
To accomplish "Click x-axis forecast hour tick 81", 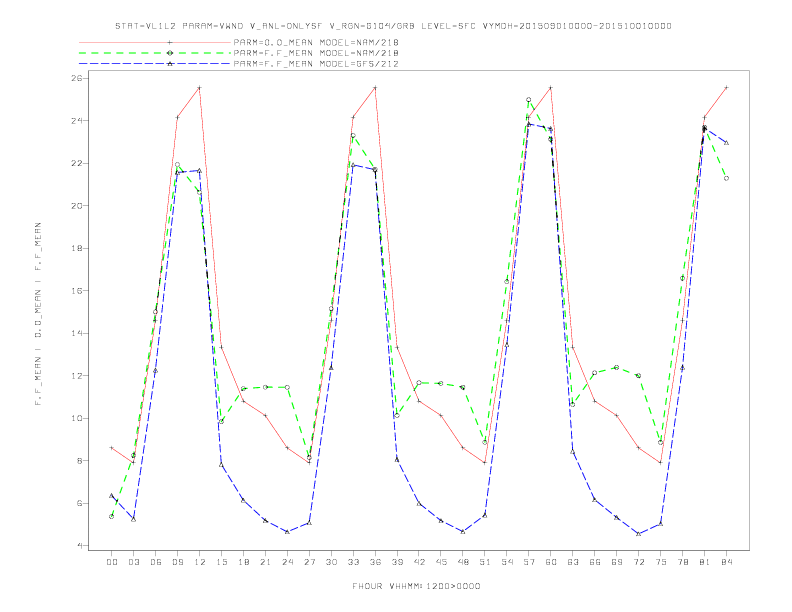I will pyautogui.click(x=705, y=562).
